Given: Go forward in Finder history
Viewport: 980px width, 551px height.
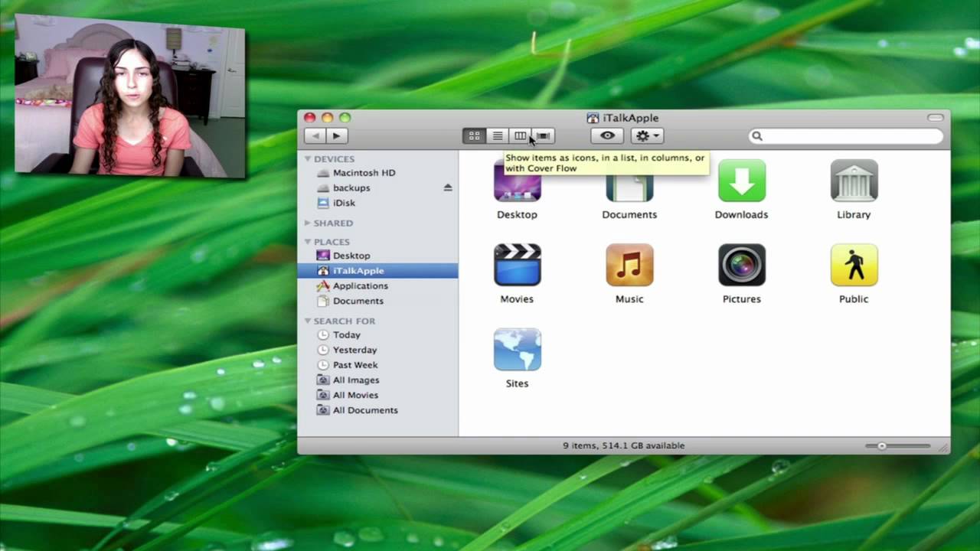Looking at the screenshot, I should (x=337, y=135).
